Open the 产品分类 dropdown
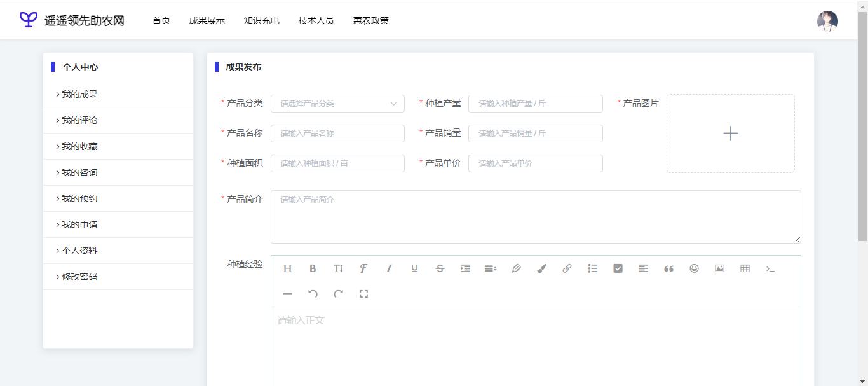This screenshot has width=868, height=386. click(x=337, y=104)
